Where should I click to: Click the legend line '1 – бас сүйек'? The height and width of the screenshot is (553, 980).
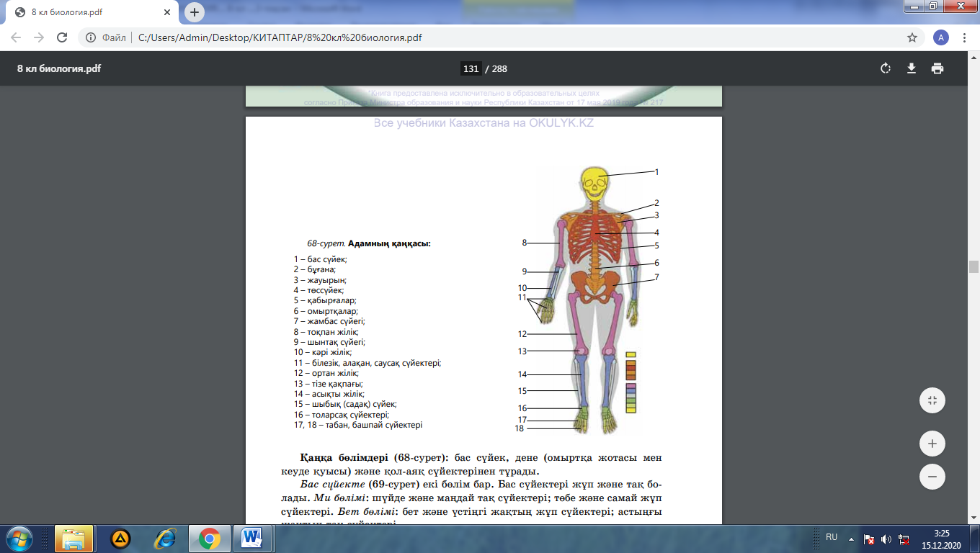[321, 259]
